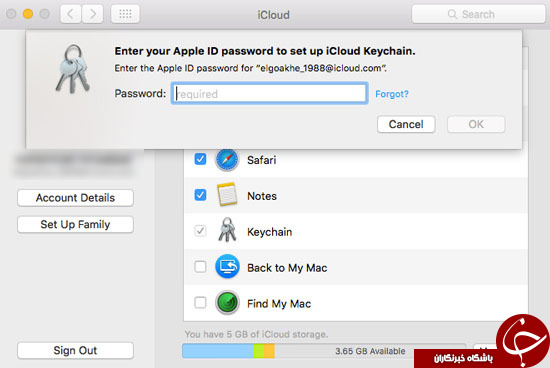Click the iCloud storage usage bar
550x368 pixels.
tap(324, 351)
